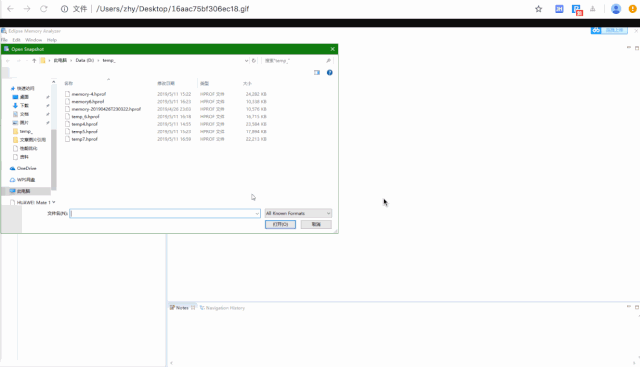The height and width of the screenshot is (367, 640).
Task: Click the dialog's back arrow
Action: coord(8,60)
